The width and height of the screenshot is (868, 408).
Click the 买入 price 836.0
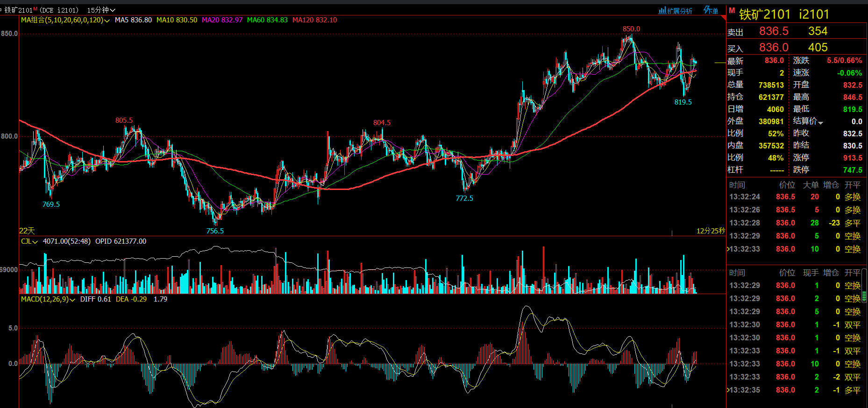(x=774, y=48)
